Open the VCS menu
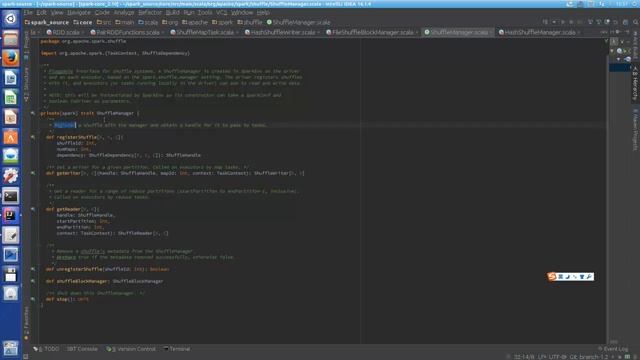The height and width of the screenshot is (360, 640). click(x=221, y=13)
